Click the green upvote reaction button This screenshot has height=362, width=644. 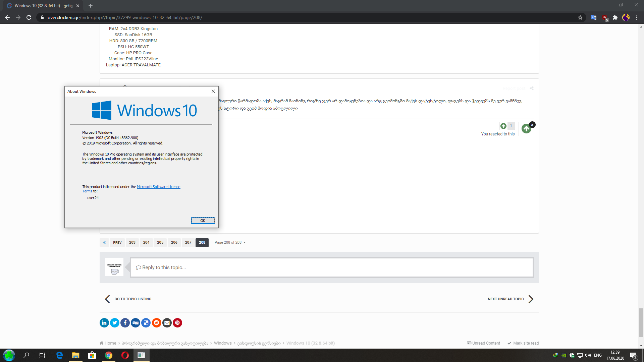526,129
